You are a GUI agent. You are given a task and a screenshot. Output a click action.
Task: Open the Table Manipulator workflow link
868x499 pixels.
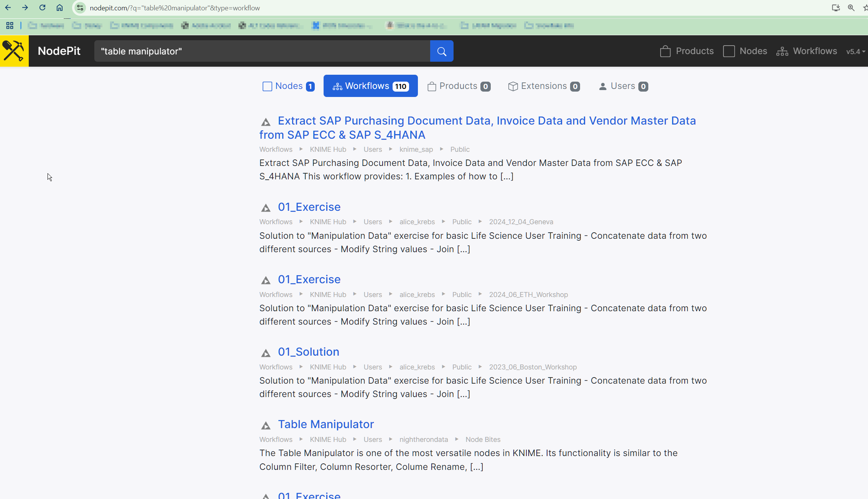click(325, 424)
